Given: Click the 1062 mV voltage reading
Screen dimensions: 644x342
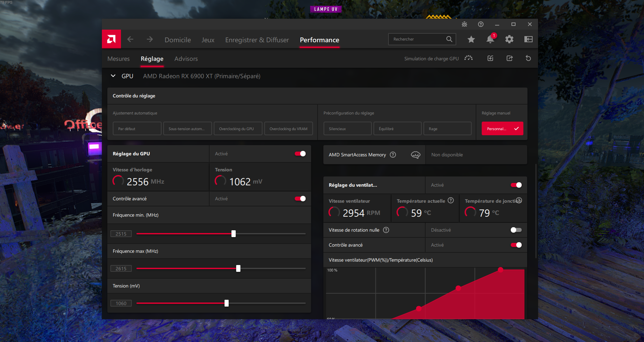Looking at the screenshot, I should point(246,182).
